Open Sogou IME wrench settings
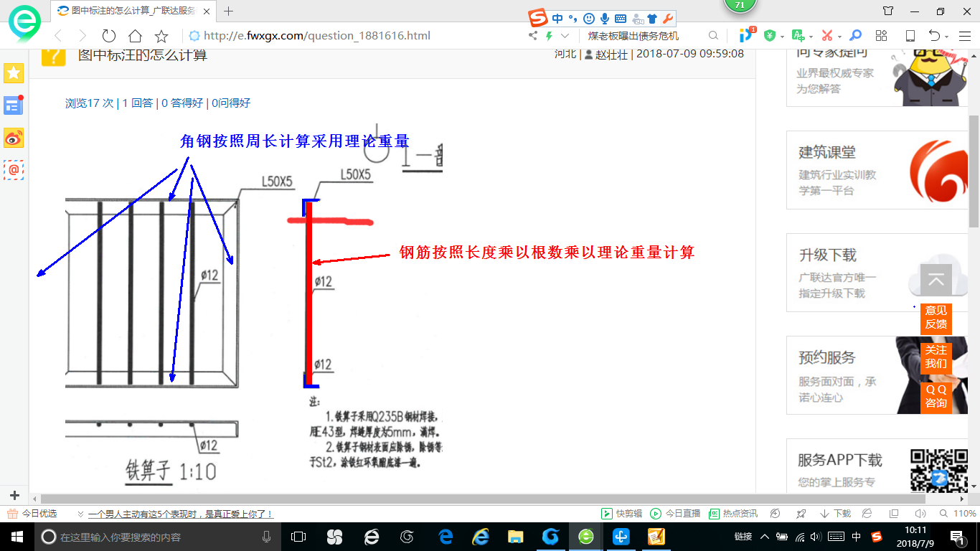980x551 pixels. pyautogui.click(x=667, y=19)
